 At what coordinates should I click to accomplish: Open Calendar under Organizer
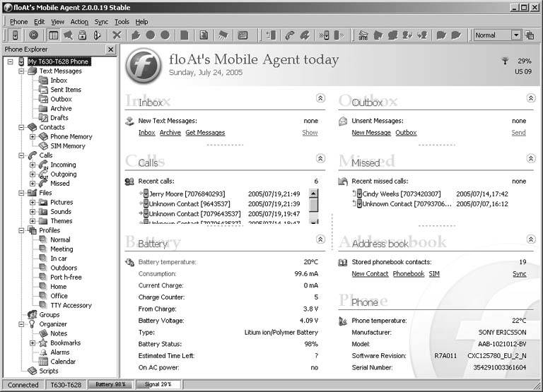click(62, 362)
